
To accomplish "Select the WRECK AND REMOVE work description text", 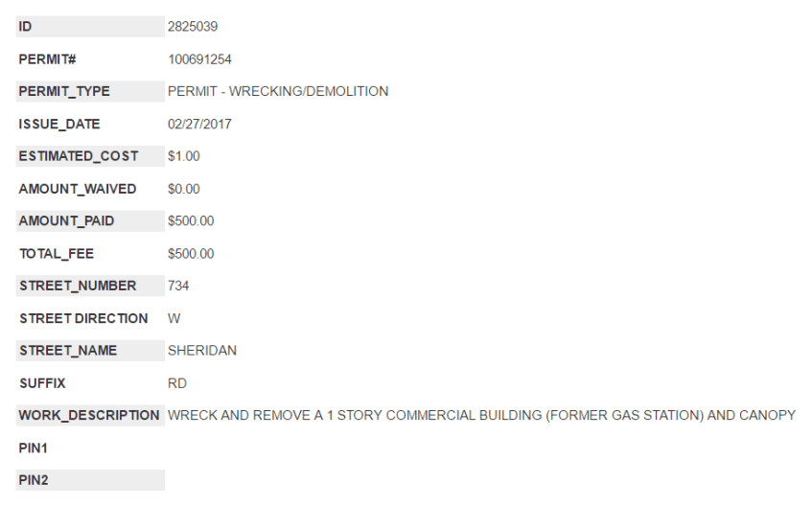I will [x=481, y=415].
